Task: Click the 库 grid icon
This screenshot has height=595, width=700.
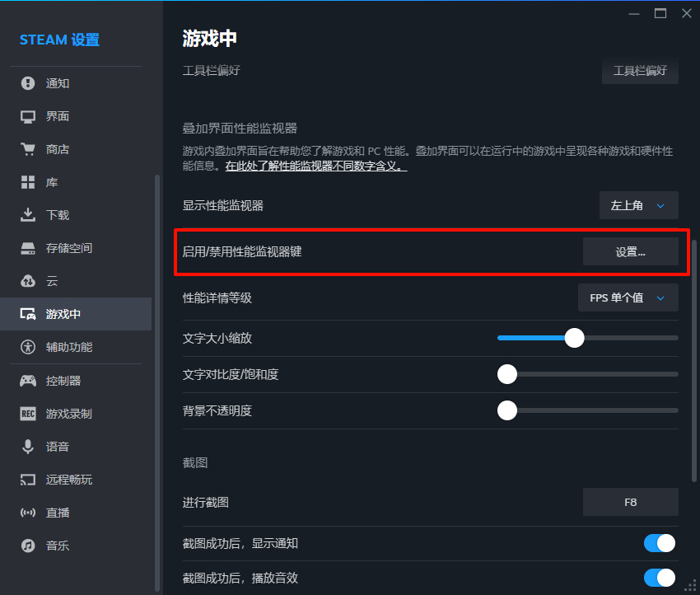Action: pos(28,182)
